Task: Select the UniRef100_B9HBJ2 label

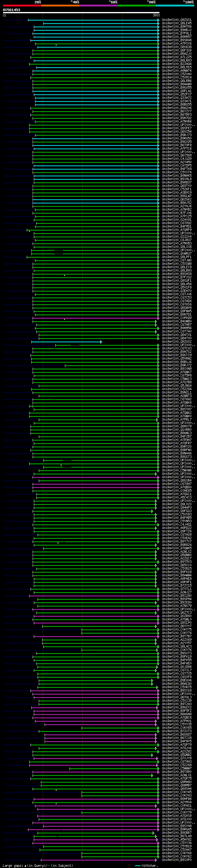Action: tap(176, 30)
